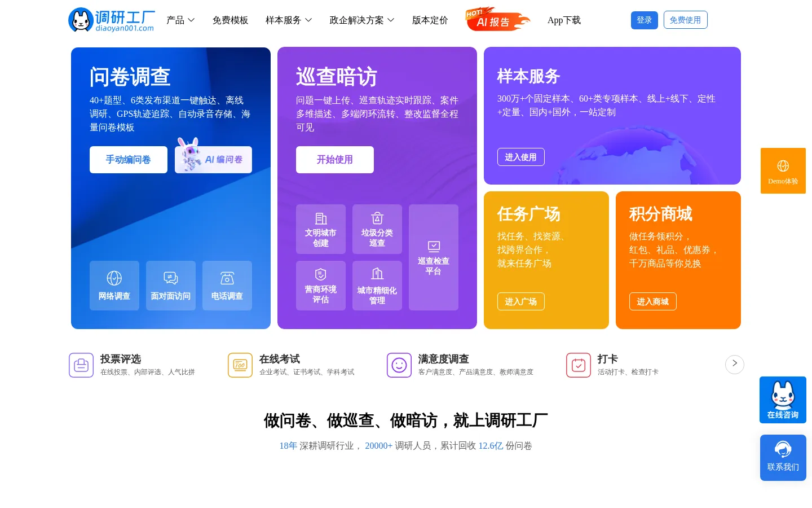Image resolution: width=812 pixels, height=508 pixels.
Task: Click the 巡查暗访 card heading
Action: [337, 77]
